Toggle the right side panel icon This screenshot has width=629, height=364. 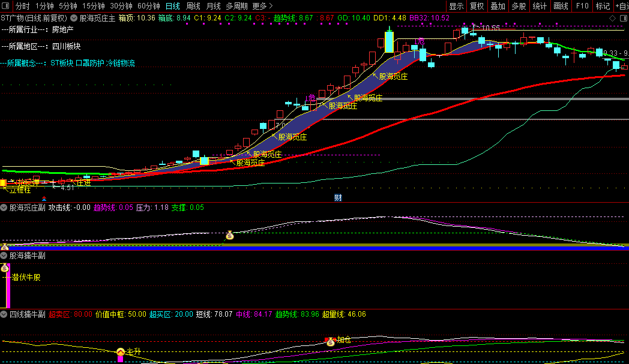point(624,19)
